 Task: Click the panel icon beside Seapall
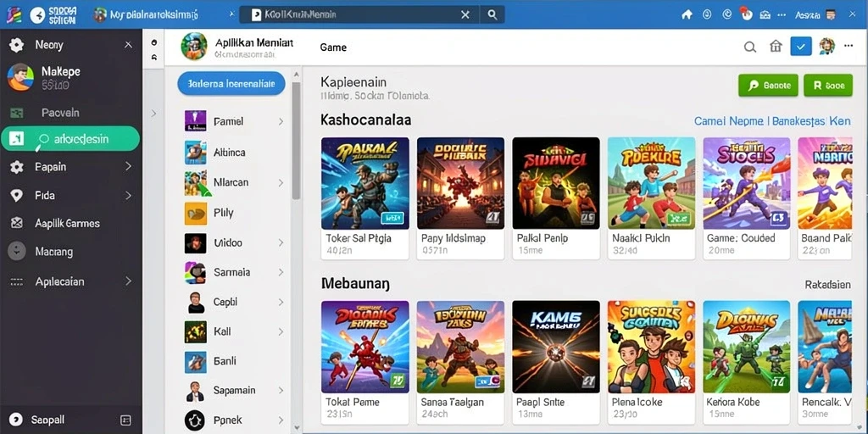tap(125, 420)
